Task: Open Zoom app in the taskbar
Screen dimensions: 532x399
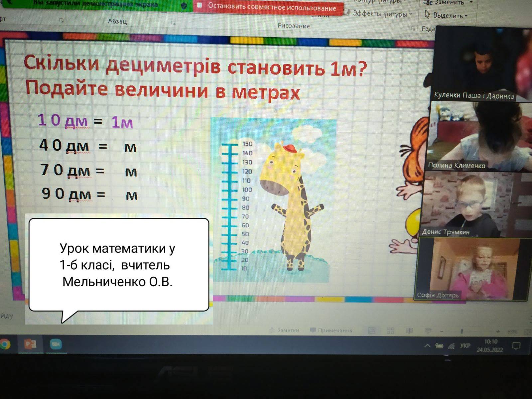Action: 56,344
